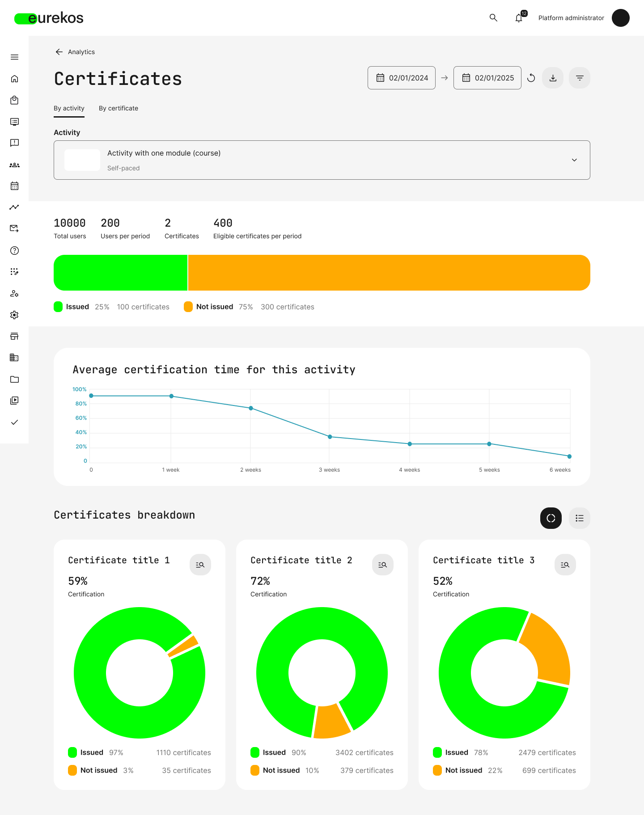This screenshot has width=644, height=815.
Task: Switch breakdown to list view
Action: 580,518
